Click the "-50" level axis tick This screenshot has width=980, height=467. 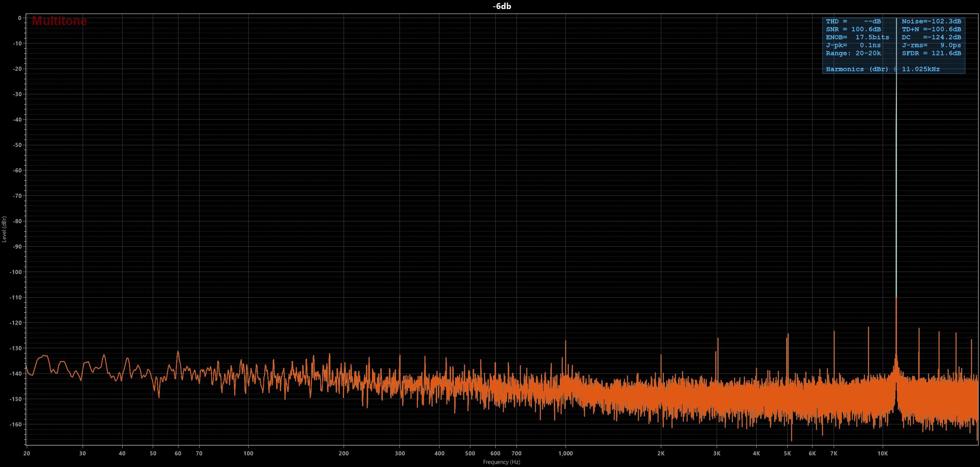(17, 145)
